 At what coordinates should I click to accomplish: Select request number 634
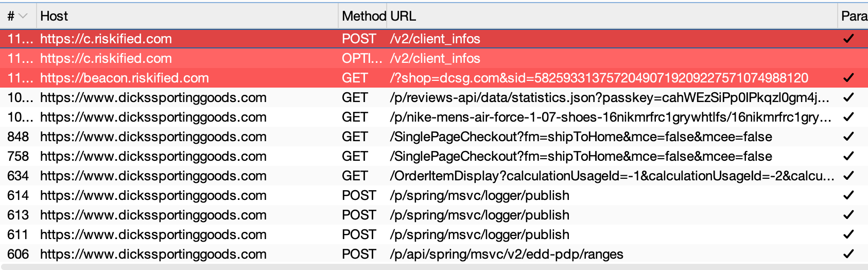18,176
